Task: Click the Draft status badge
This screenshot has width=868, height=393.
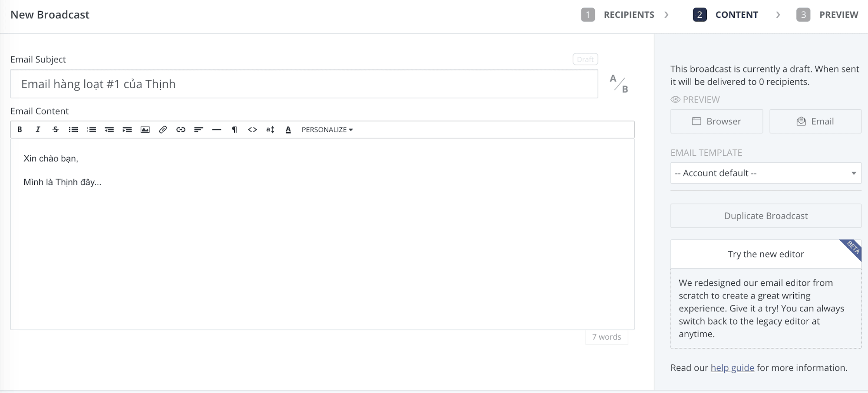Action: point(585,59)
